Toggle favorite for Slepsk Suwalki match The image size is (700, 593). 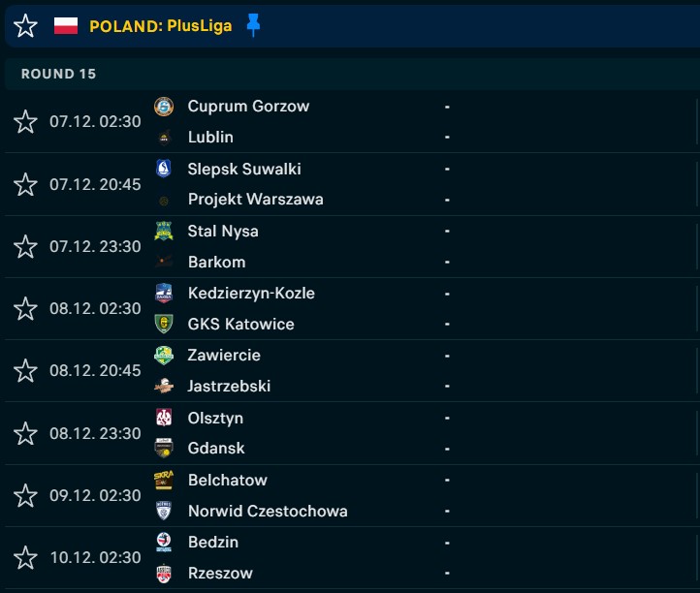point(25,184)
